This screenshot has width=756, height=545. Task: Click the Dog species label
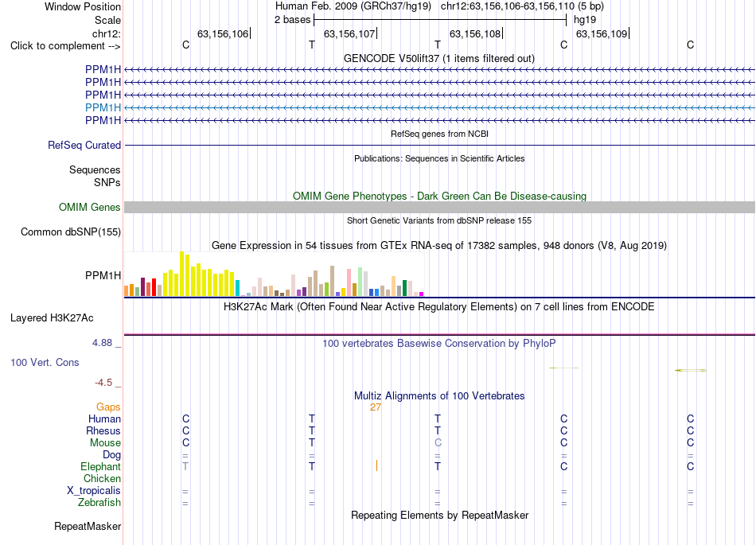click(111, 455)
